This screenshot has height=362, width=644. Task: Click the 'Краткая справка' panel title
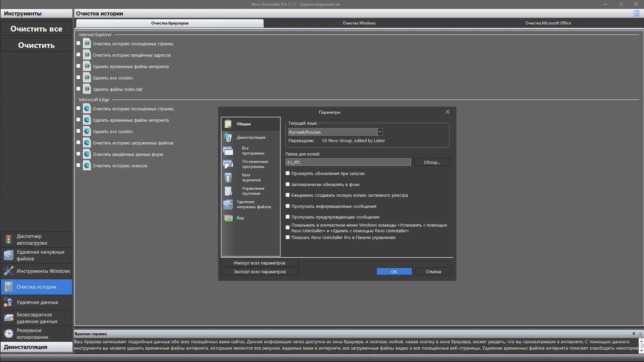[91, 334]
